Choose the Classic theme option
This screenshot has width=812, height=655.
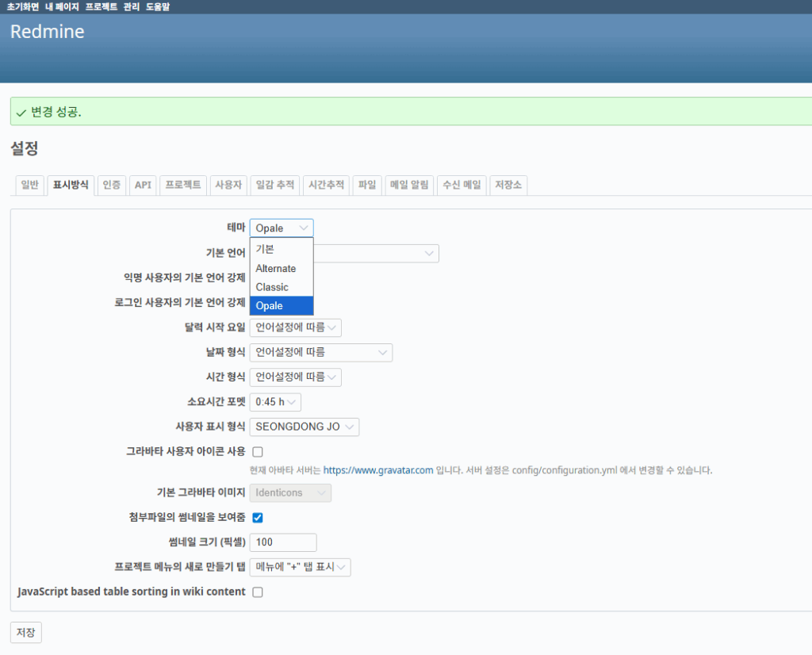pos(272,287)
